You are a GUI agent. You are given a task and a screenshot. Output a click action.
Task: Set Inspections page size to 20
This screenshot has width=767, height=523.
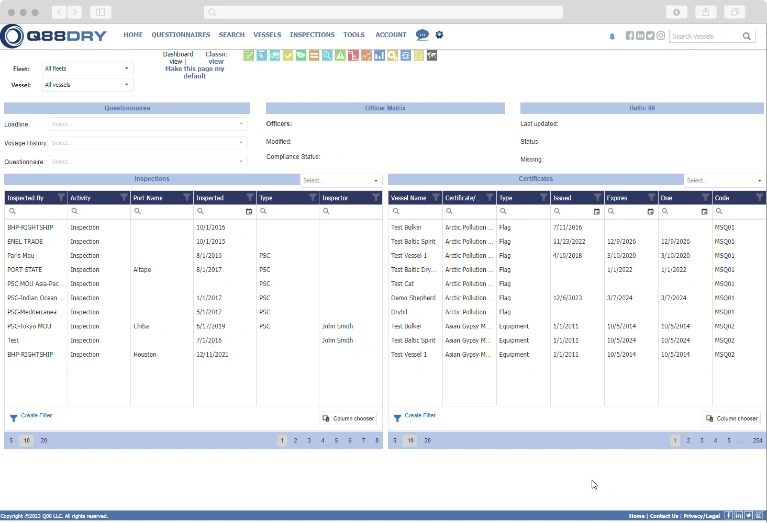point(44,440)
